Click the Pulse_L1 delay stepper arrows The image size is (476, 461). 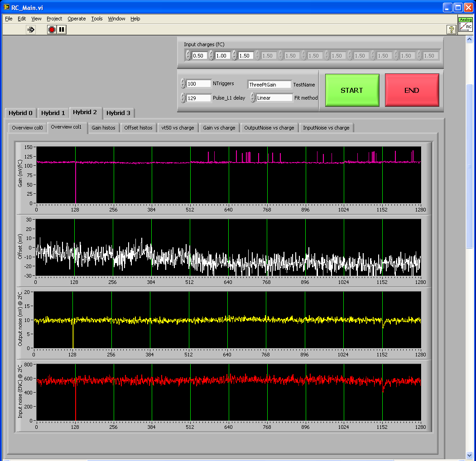click(183, 98)
